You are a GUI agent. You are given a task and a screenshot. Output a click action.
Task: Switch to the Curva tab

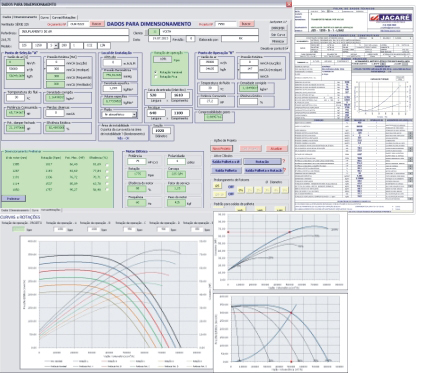[x=45, y=17]
